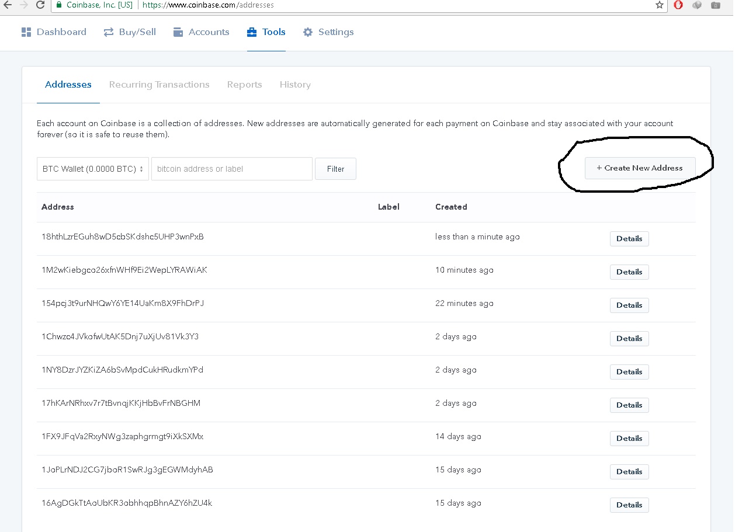Image resolution: width=756 pixels, height=532 pixels.
Task: Click the Label column header
Action: click(389, 207)
